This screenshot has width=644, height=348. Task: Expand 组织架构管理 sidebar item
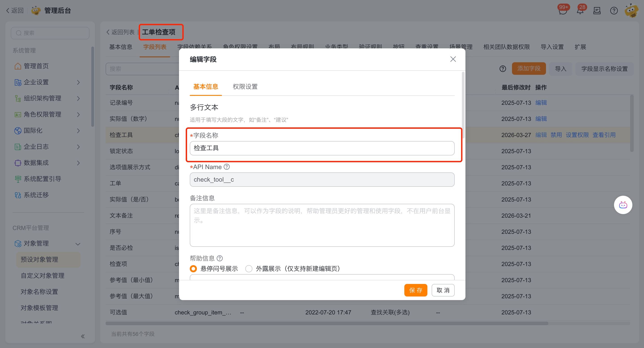pyautogui.click(x=78, y=98)
